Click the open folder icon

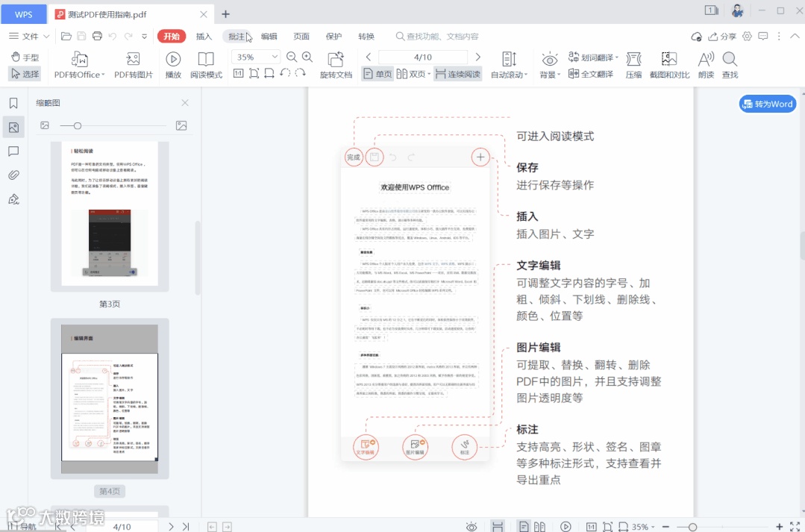pyautogui.click(x=66, y=36)
